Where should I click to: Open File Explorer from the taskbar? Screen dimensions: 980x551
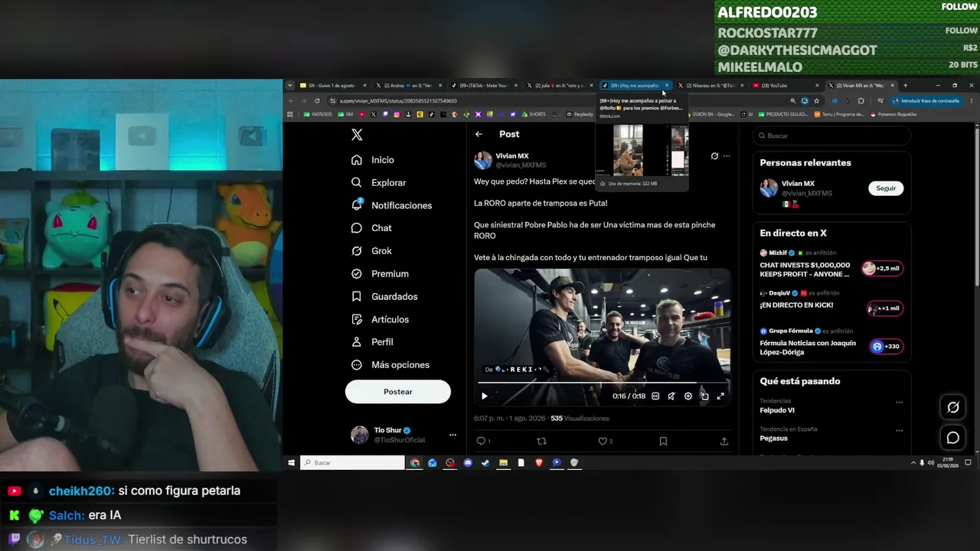pos(503,463)
